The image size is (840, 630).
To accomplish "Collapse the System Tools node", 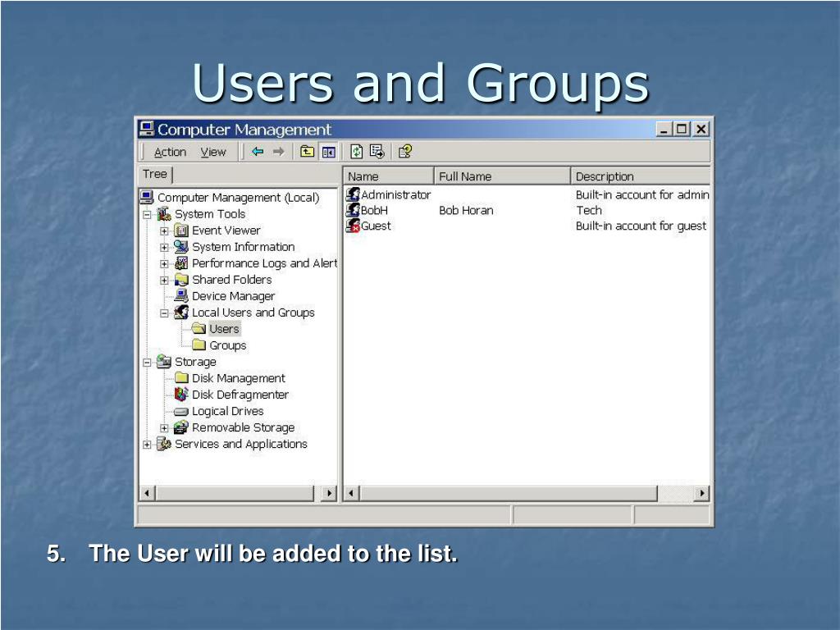I will (x=148, y=215).
